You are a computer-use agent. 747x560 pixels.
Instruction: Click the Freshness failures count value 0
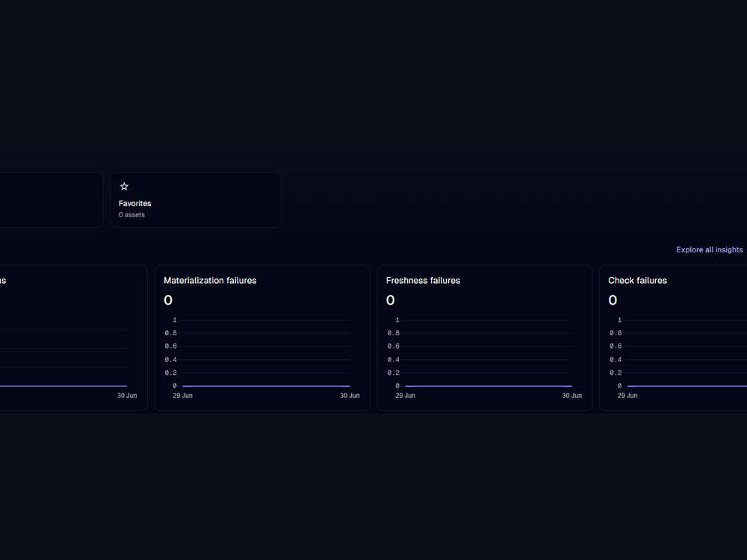390,300
